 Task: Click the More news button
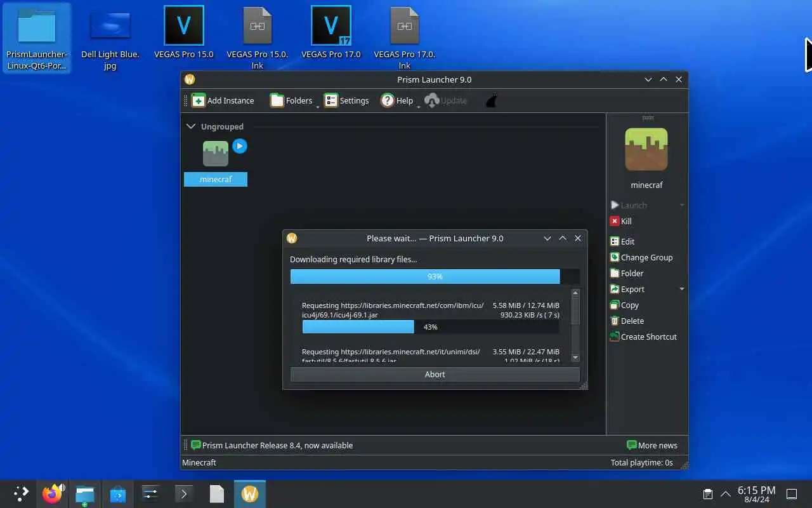click(652, 445)
